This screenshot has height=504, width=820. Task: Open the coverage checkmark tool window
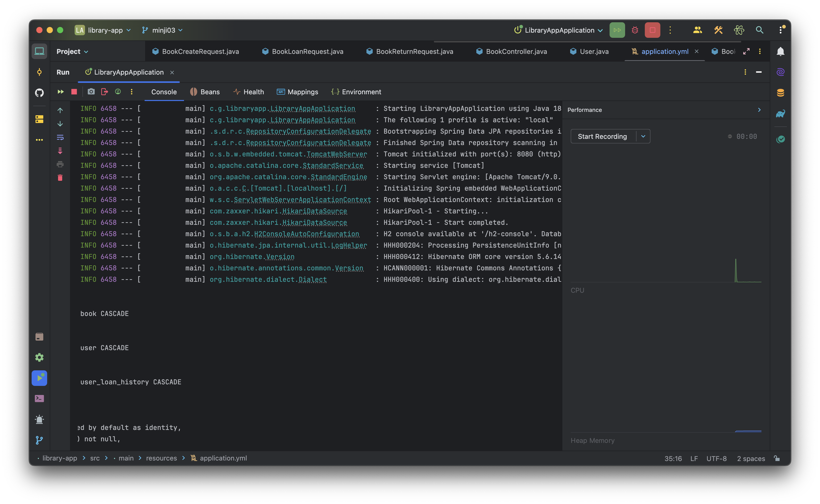coord(780,139)
